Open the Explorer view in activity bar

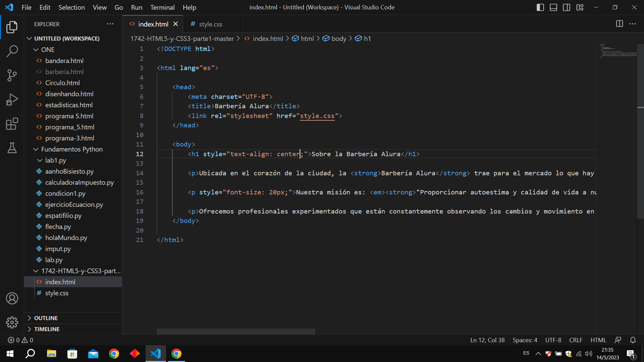click(x=12, y=27)
